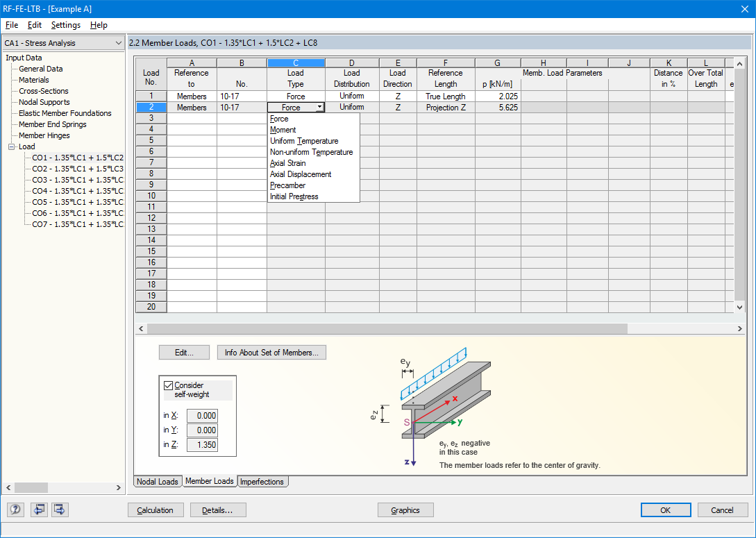Open the Settings menu
The width and height of the screenshot is (756, 538).
click(x=66, y=25)
